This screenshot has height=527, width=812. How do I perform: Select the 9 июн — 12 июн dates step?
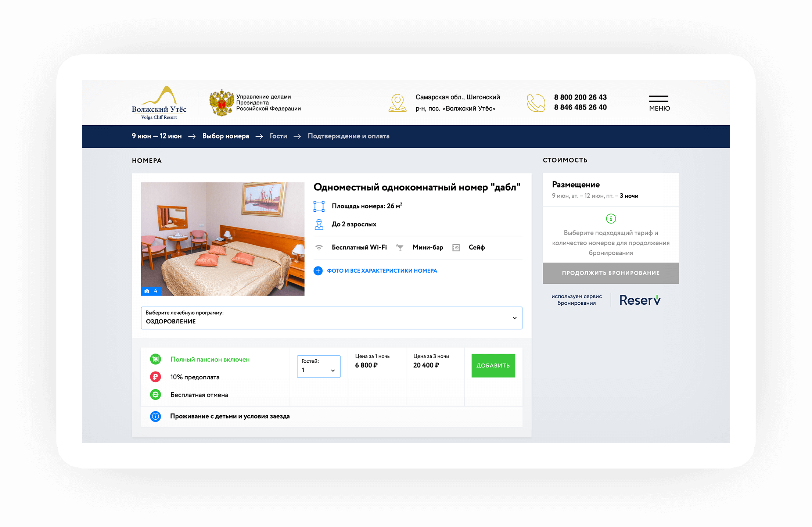[157, 136]
